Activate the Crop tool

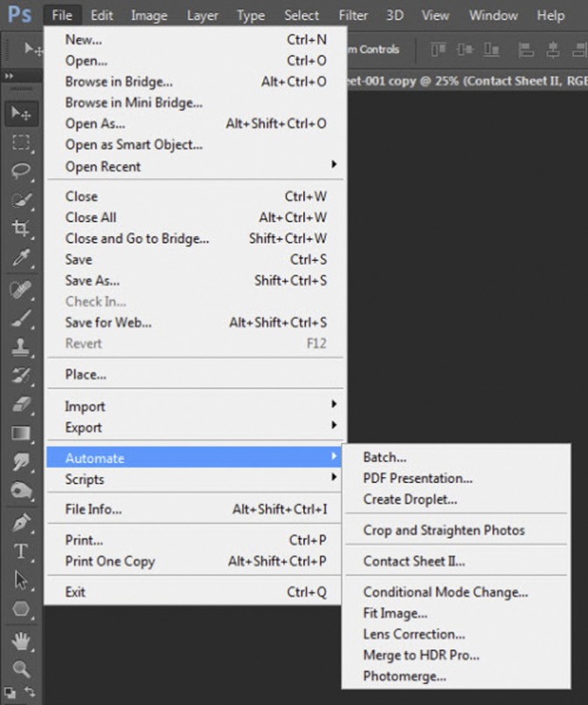click(x=21, y=229)
